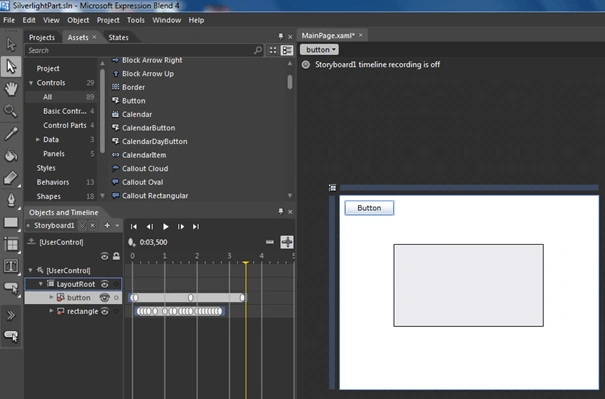Viewport: 605px width, 399px height.
Task: Toggle storyboard recording indicator on artboard
Action: 306,64
